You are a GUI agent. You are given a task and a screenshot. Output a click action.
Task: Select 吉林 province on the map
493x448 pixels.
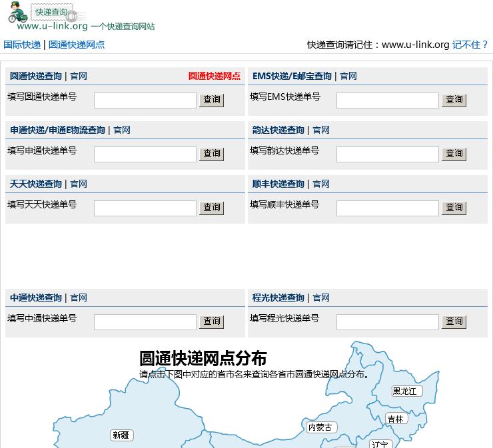pyautogui.click(x=396, y=419)
